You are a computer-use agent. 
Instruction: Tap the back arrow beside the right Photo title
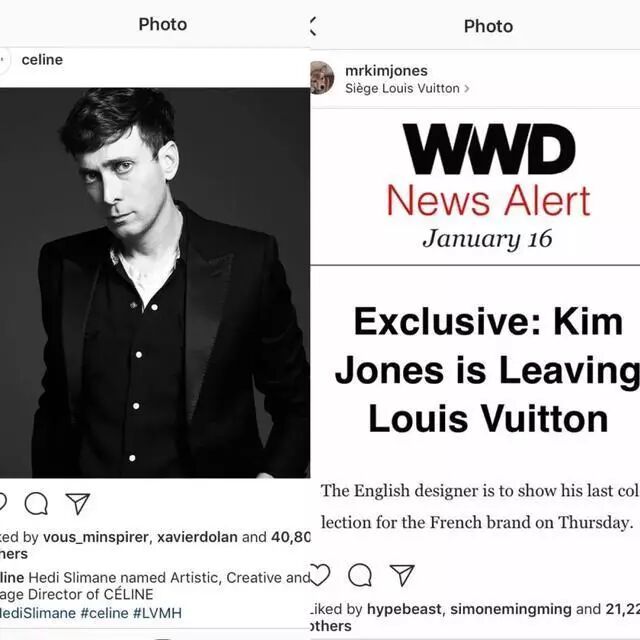313,26
